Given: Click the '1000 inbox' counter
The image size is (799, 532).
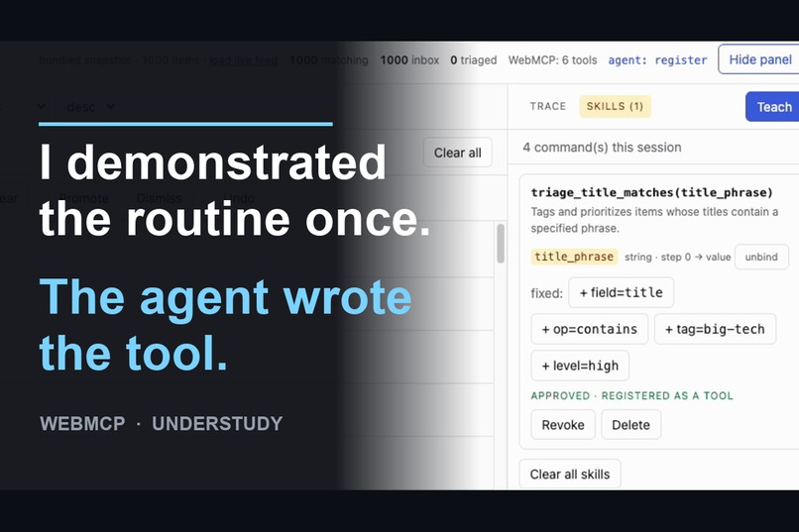Looking at the screenshot, I should point(409,60).
